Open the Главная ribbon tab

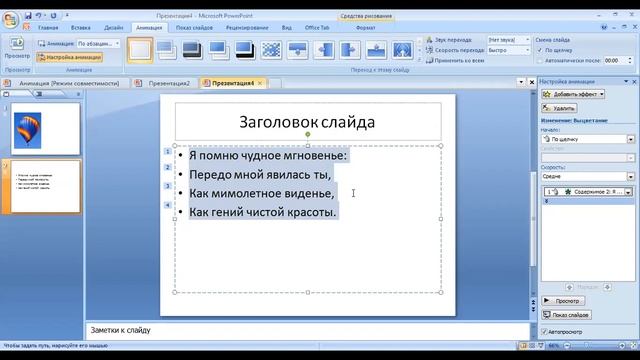48,28
